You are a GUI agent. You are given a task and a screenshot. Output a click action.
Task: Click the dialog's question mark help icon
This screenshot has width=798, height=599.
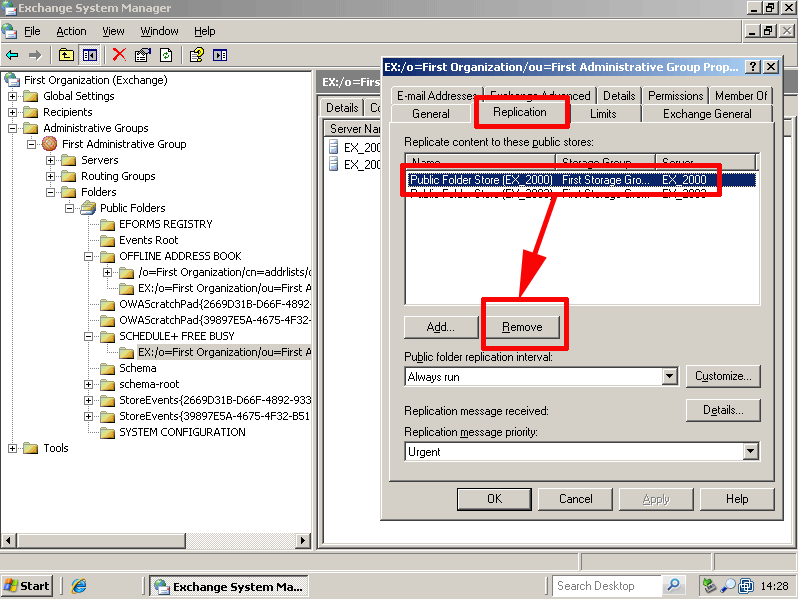click(753, 67)
